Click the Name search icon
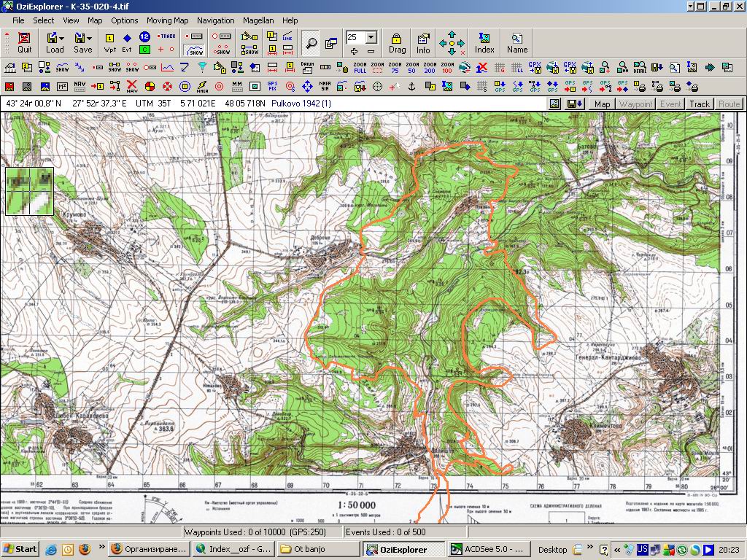The height and width of the screenshot is (560, 747). (x=517, y=42)
